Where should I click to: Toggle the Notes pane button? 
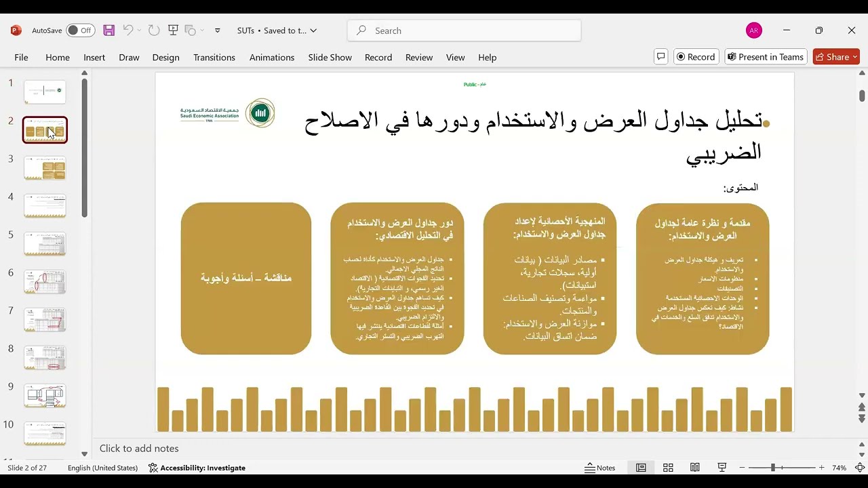click(600, 468)
